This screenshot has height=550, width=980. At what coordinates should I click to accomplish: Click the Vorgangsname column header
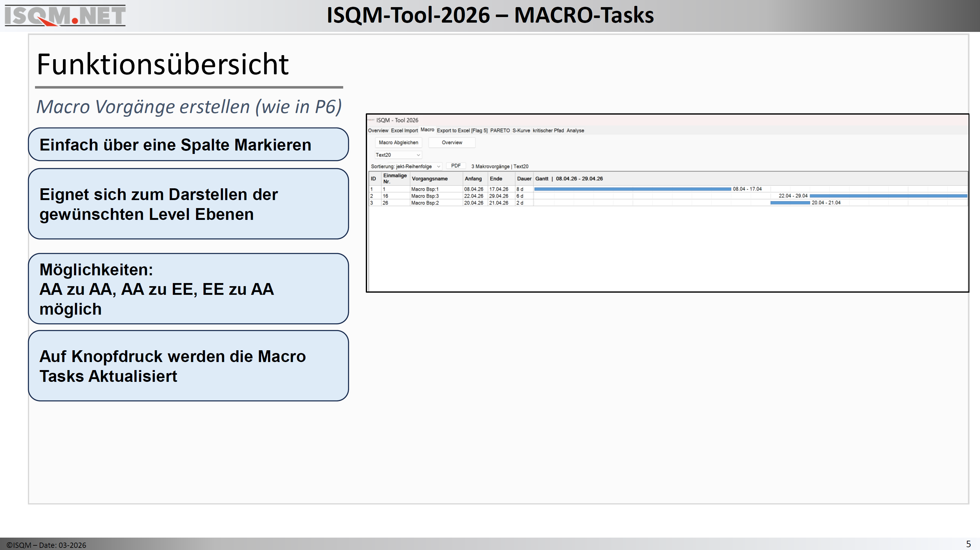[x=430, y=179]
